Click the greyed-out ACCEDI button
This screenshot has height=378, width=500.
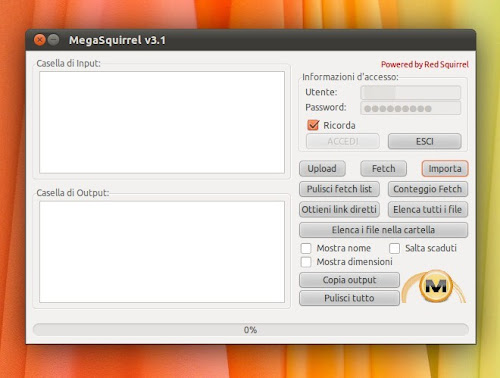(343, 141)
